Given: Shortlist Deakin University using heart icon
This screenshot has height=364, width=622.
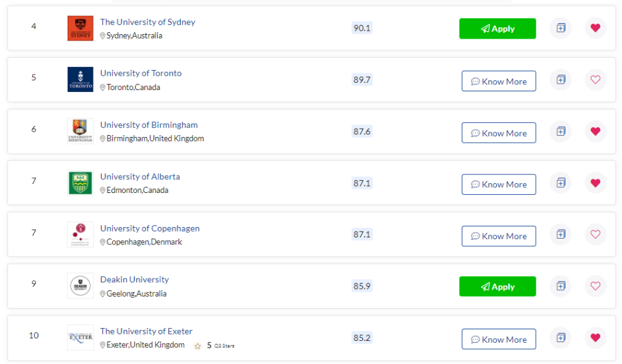Looking at the screenshot, I should pyautogui.click(x=596, y=286).
